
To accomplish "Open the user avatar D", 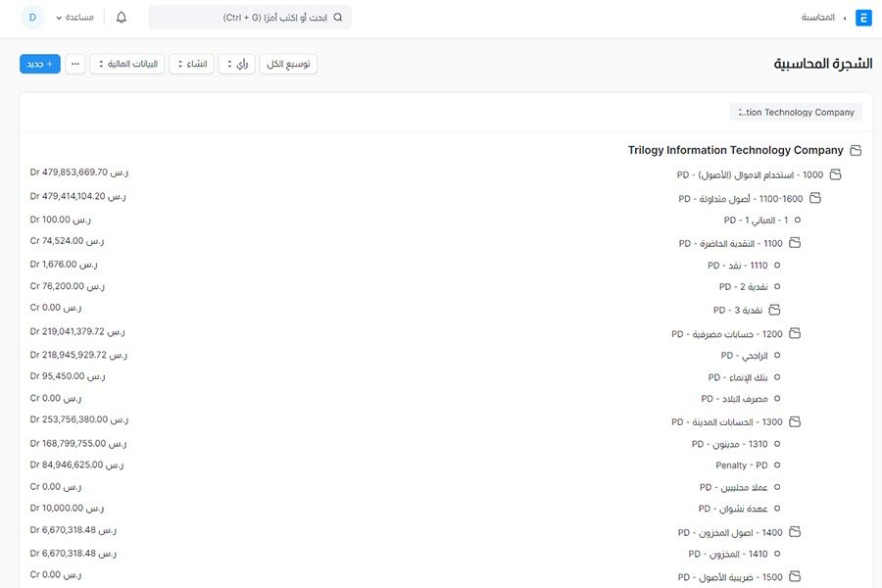I will coord(31,18).
